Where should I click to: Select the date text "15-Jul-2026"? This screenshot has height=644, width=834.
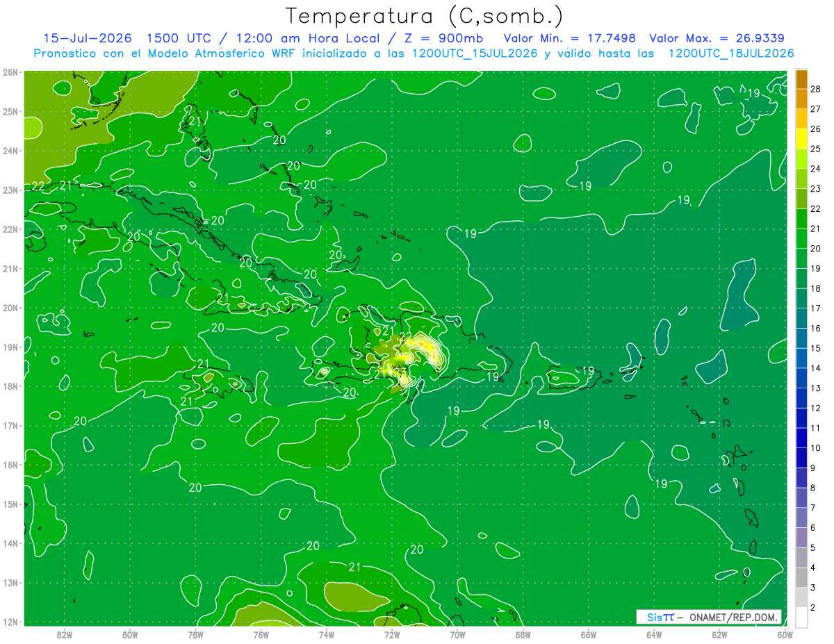(88, 38)
